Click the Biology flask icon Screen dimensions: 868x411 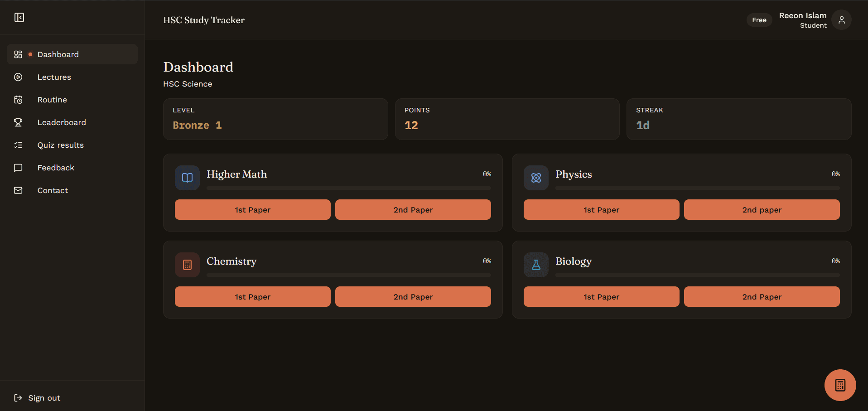point(536,265)
